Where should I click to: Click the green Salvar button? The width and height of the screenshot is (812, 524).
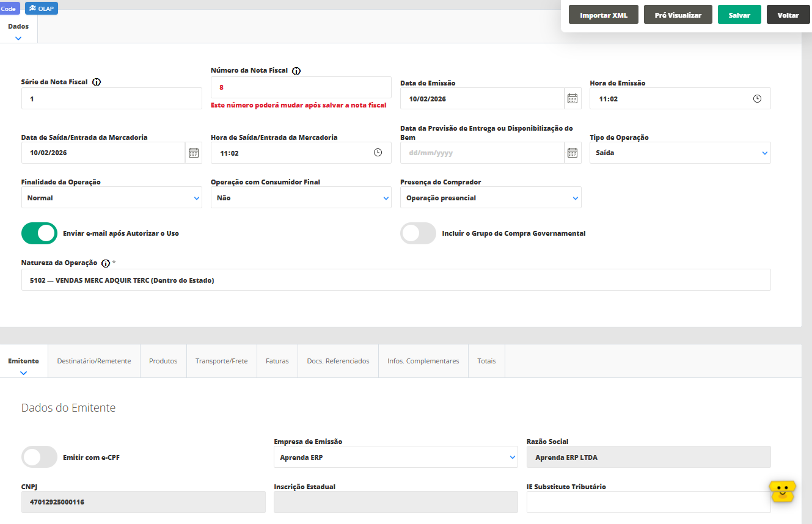pos(739,15)
